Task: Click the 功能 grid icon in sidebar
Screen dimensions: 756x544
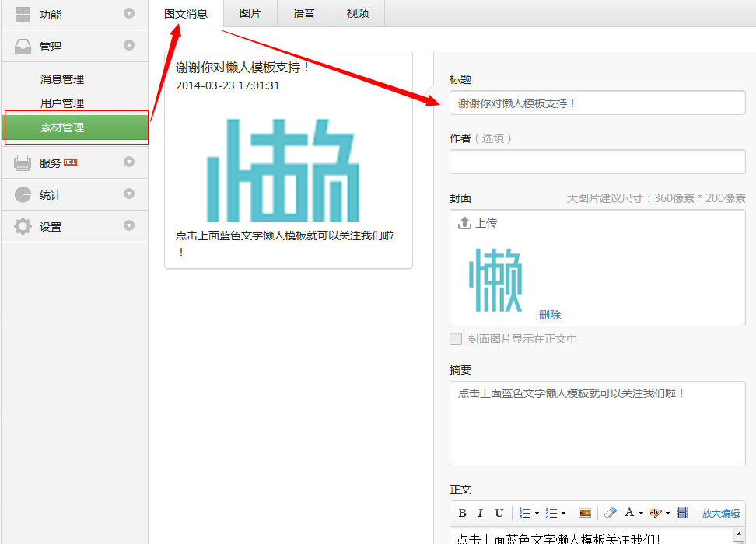Action: (x=23, y=15)
